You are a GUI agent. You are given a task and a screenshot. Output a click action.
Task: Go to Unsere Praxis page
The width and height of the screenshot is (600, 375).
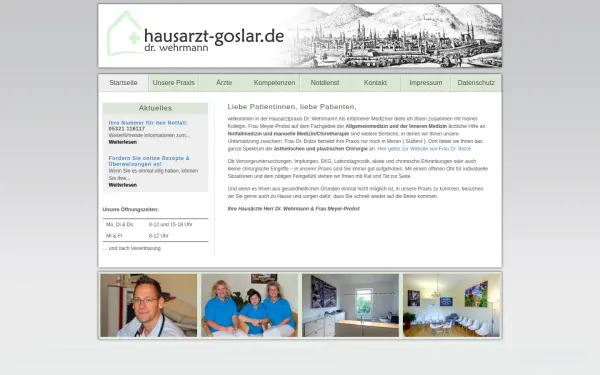[x=173, y=83]
